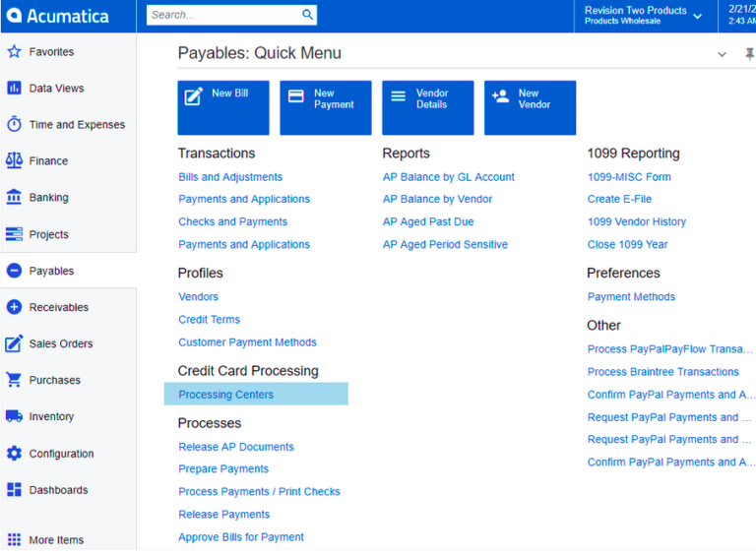
Task: Open the Close 1099 Year link
Action: point(627,244)
